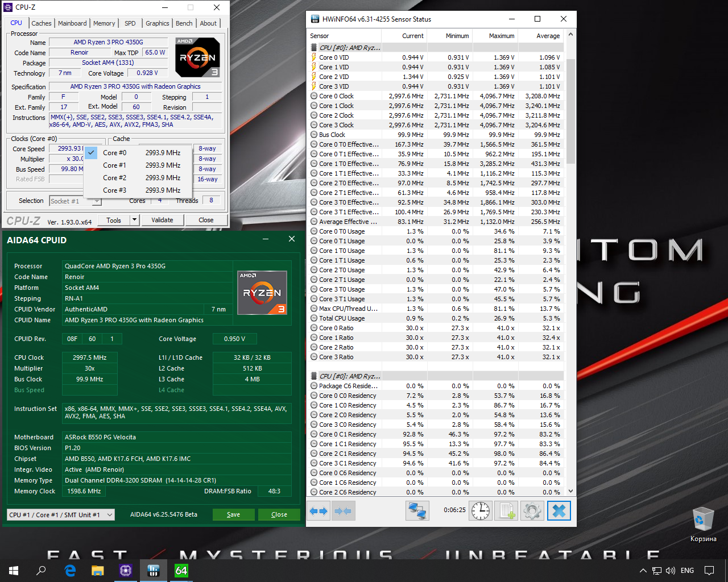
Task: Open the SPD tab
Action: [130, 23]
